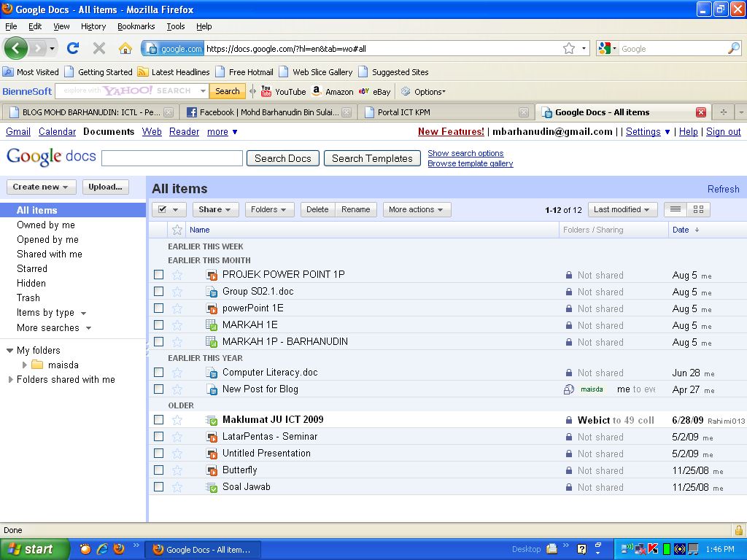This screenshot has width=747, height=560.
Task: Expand Folders shared with me
Action: 10,379
